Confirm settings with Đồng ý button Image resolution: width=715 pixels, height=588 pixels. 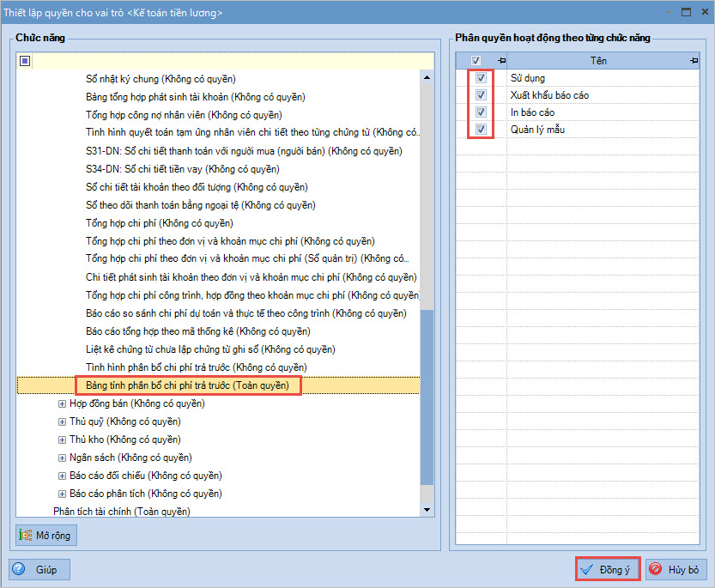pos(607,569)
